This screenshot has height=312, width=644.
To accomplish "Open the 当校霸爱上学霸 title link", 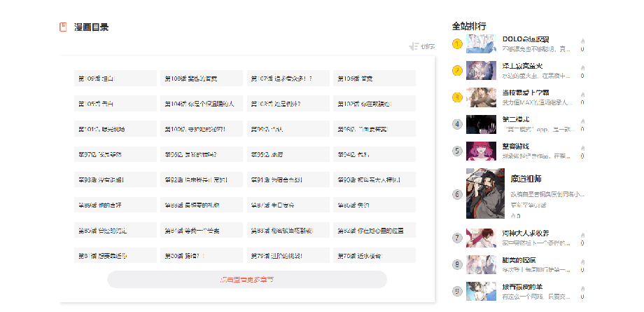I will pos(526,93).
